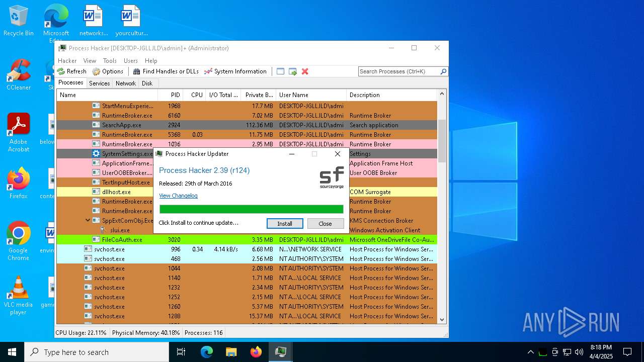This screenshot has width=644, height=362.
Task: Switch to the Services tab
Action: coord(100,83)
